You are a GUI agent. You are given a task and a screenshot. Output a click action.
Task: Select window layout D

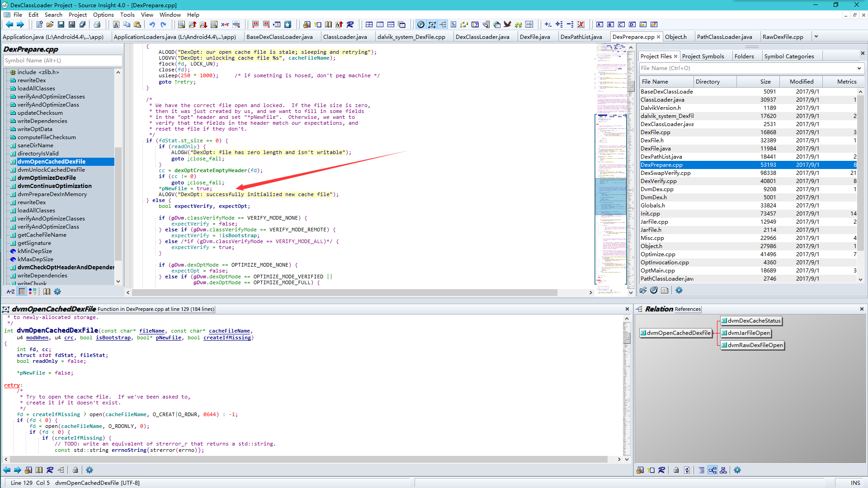[x=632, y=24]
